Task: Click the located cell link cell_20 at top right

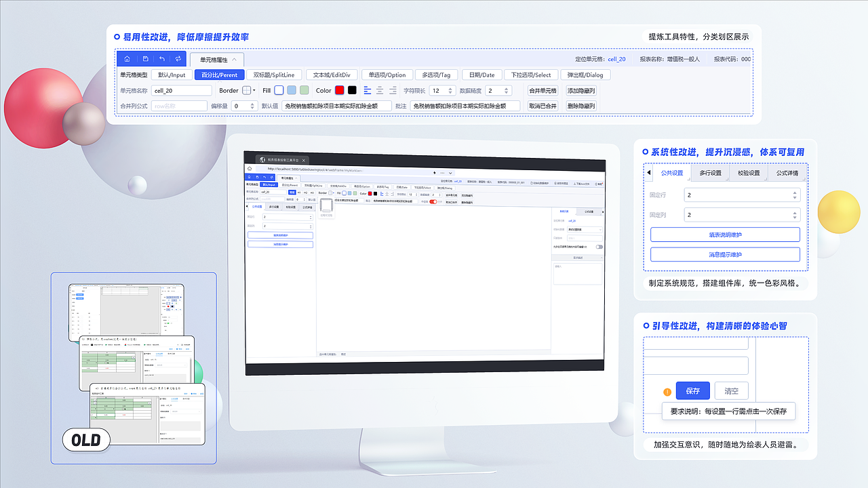Action: [616, 59]
